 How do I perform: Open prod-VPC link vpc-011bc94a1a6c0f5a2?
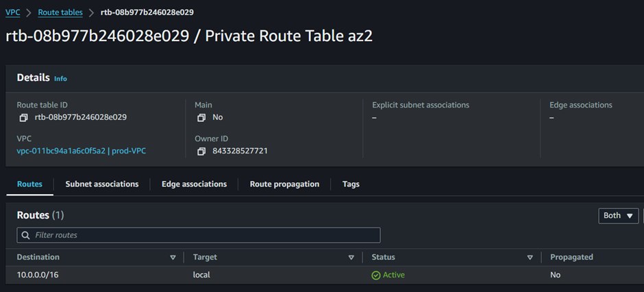click(x=82, y=151)
